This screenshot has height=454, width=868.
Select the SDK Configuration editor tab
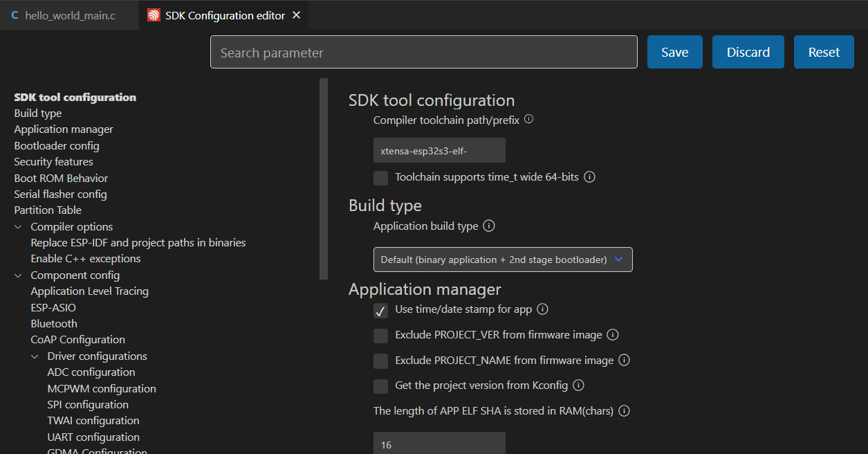[223, 15]
